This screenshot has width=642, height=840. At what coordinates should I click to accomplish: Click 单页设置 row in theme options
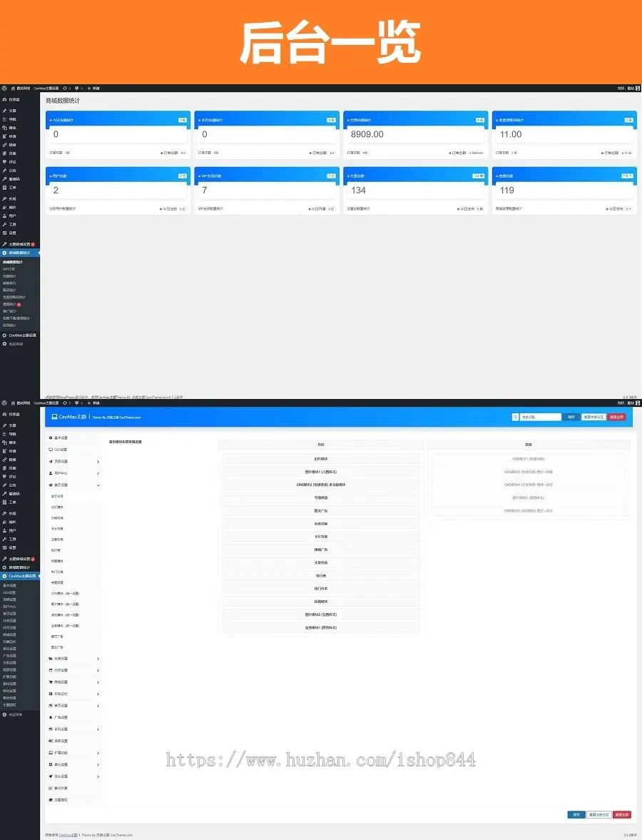[x=74, y=706]
